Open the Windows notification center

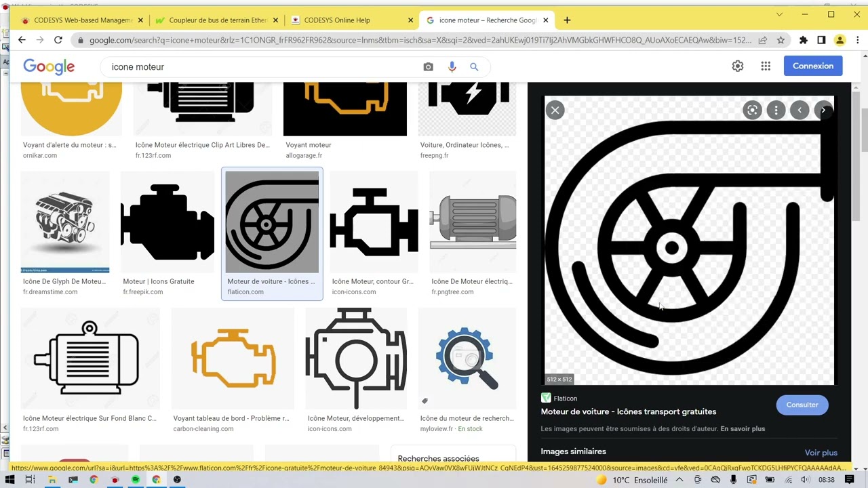(849, 480)
